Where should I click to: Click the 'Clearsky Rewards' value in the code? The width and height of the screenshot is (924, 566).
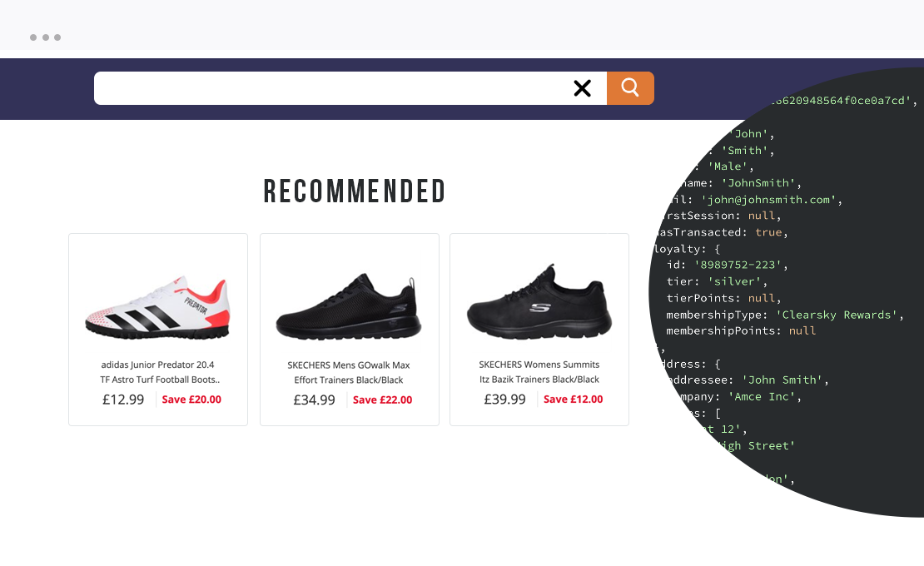(837, 315)
